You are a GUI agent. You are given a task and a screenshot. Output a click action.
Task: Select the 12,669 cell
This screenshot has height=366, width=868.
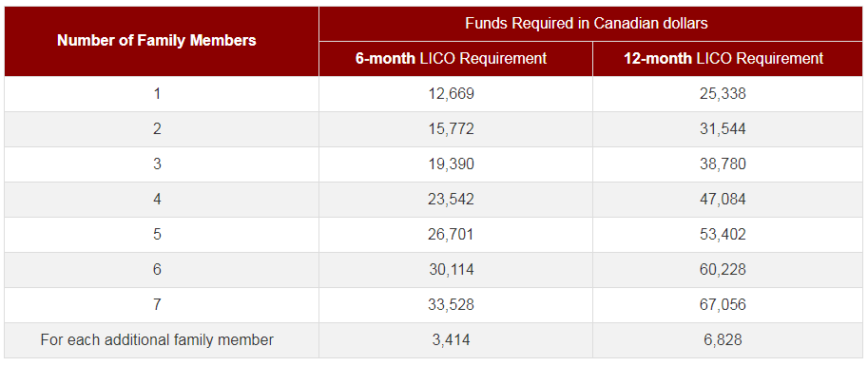coord(451,93)
